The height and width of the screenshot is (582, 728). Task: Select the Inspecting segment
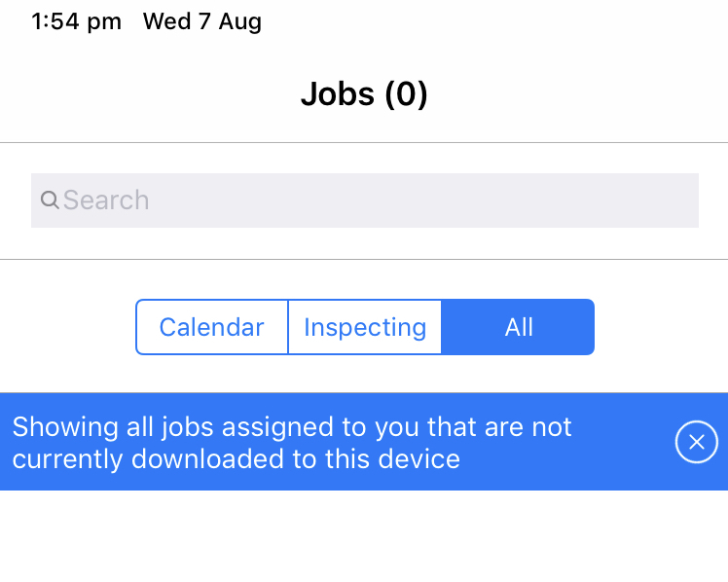[365, 327]
